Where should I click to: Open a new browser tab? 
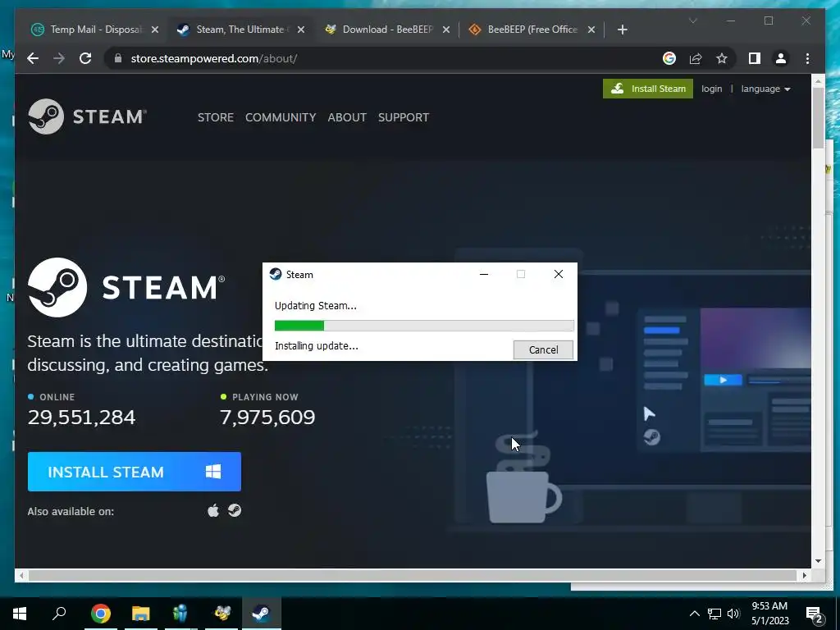click(x=622, y=30)
